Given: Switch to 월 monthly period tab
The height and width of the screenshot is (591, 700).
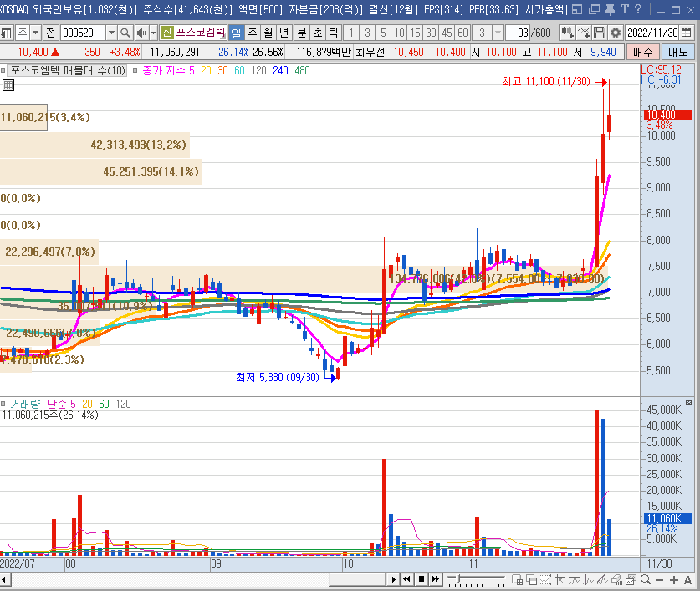Looking at the screenshot, I should click(268, 33).
